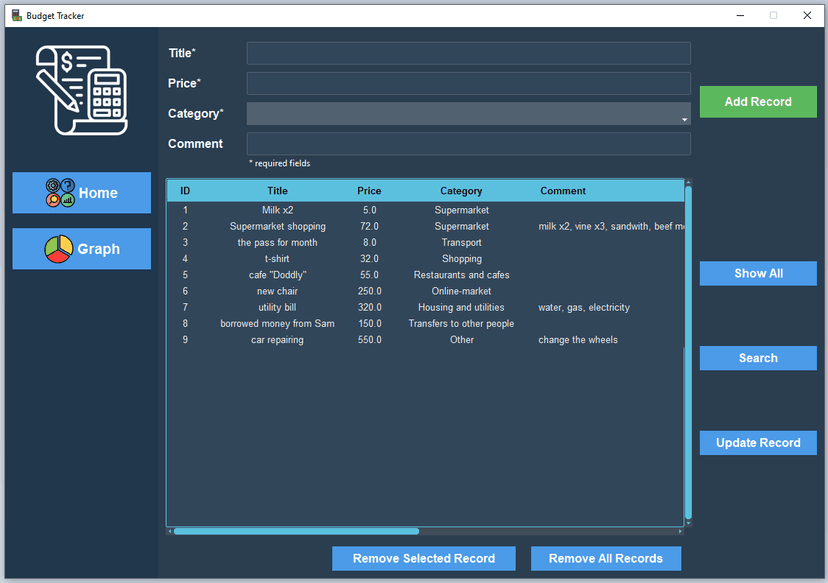Click the Comment text field
The width and height of the screenshot is (828, 583).
tap(468, 144)
